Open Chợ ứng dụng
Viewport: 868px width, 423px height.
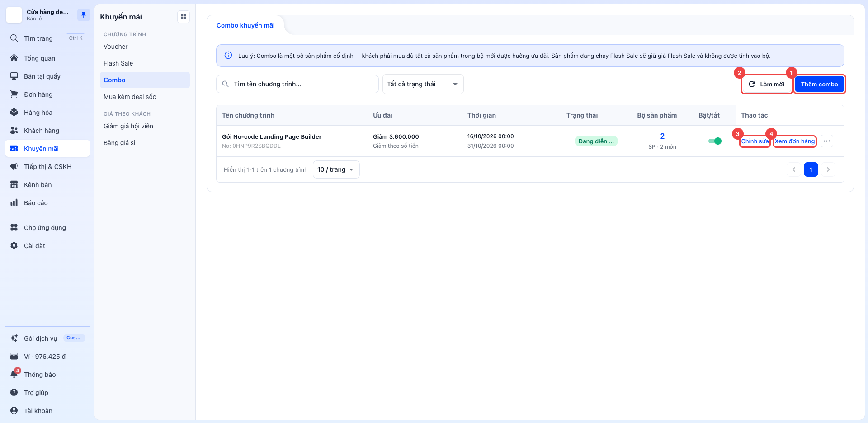[47, 228]
